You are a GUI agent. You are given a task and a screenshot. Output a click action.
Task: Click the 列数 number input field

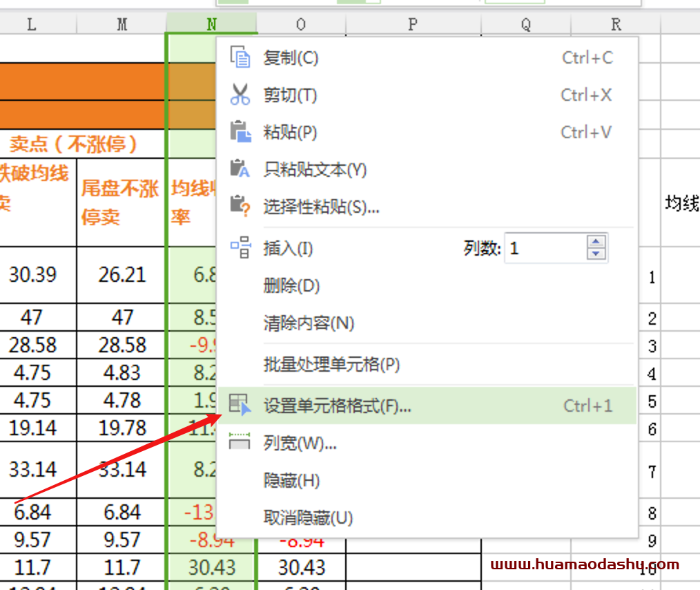pyautogui.click(x=547, y=248)
